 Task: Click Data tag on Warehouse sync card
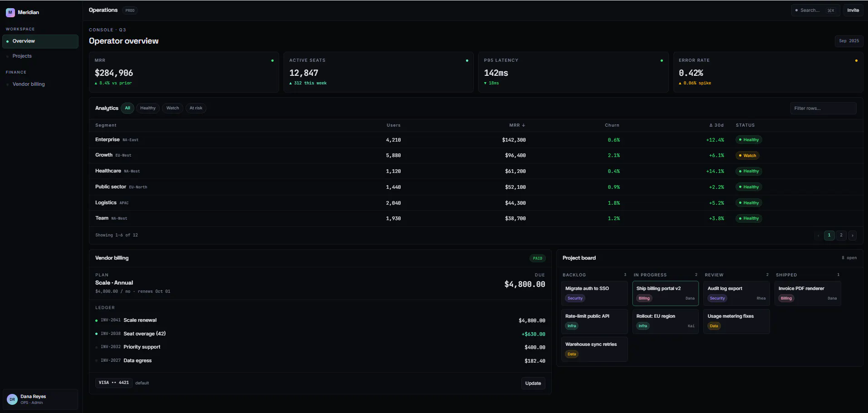coord(572,354)
